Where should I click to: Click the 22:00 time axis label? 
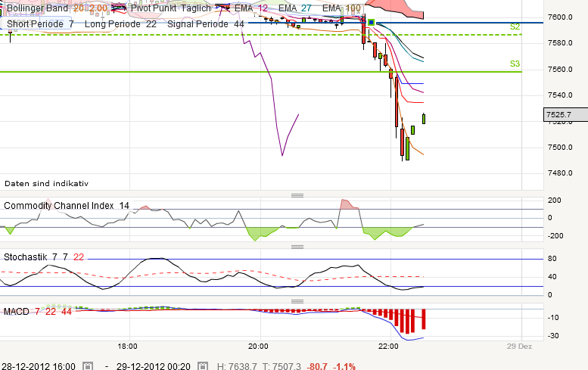point(388,346)
